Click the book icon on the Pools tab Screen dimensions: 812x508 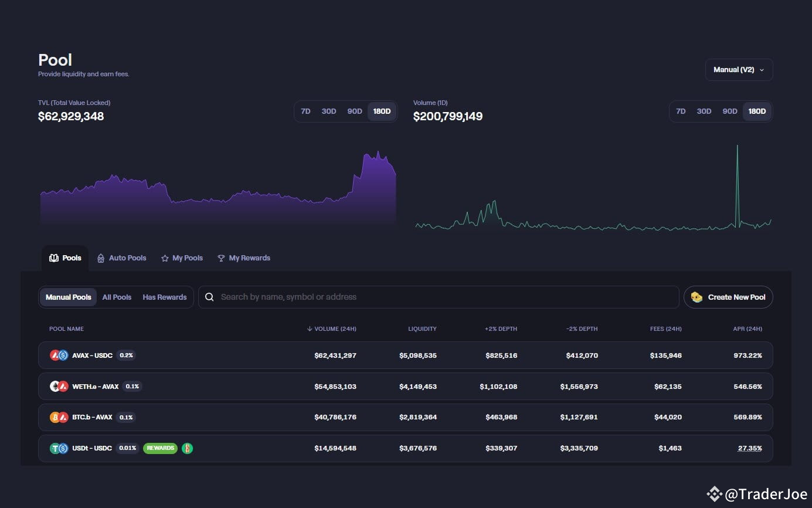coord(53,258)
